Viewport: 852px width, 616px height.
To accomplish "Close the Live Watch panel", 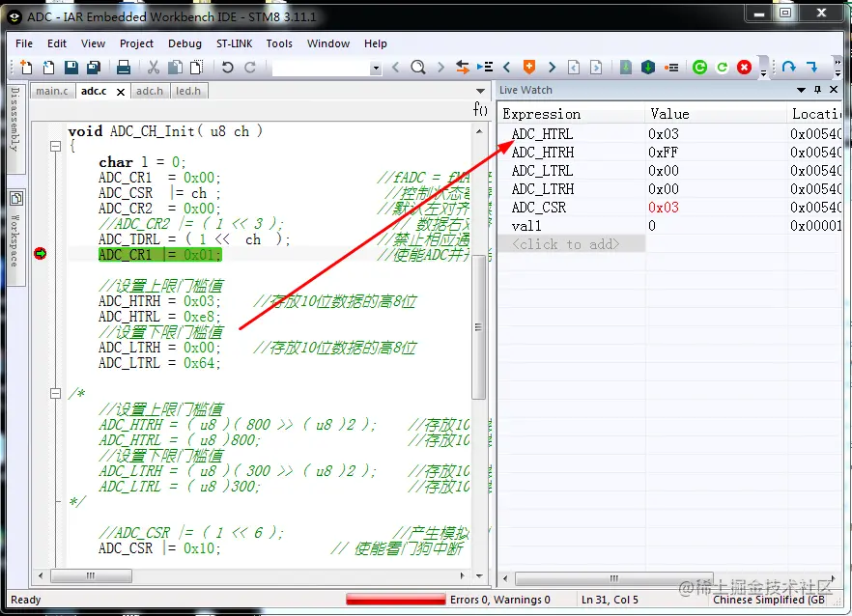I will (834, 90).
